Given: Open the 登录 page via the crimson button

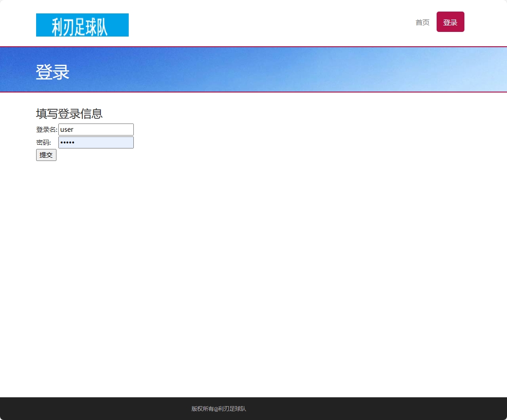Looking at the screenshot, I should (450, 22).
